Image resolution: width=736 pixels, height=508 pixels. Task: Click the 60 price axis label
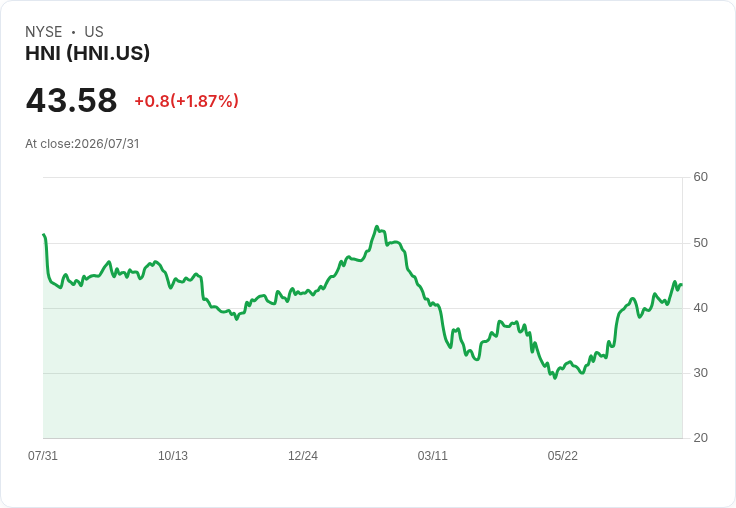[x=700, y=177]
